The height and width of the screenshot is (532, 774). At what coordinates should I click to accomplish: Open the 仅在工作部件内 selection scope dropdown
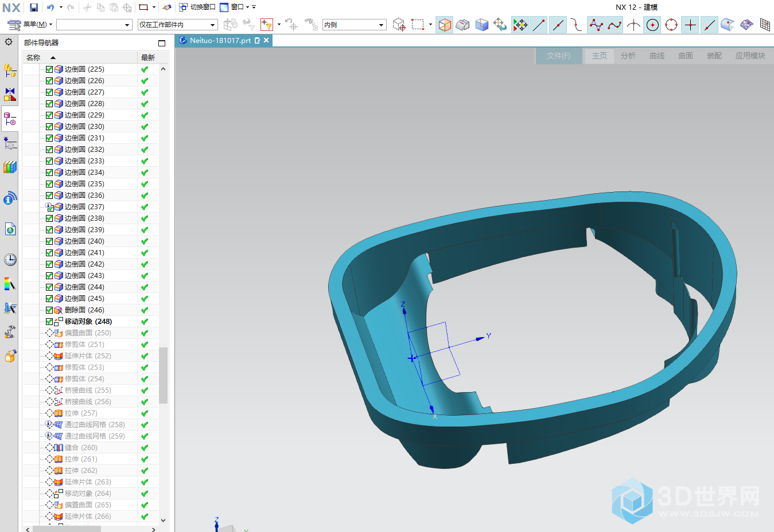coord(178,25)
